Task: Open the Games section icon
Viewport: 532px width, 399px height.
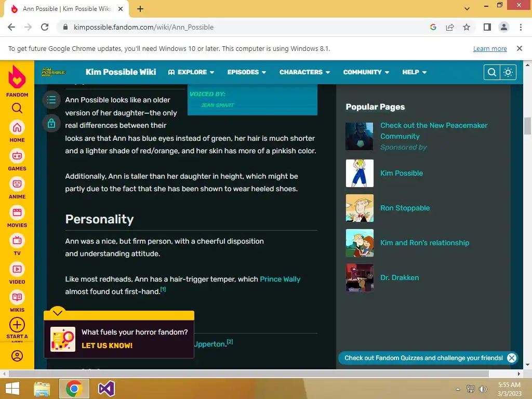Action: point(17,156)
